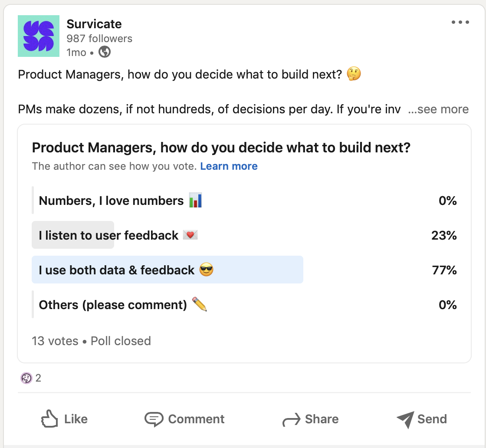Open the reactions count of 2
This screenshot has height=448, width=486.
coord(38,378)
